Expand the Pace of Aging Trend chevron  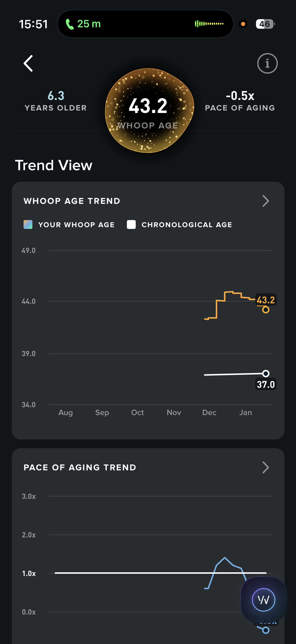click(x=266, y=467)
